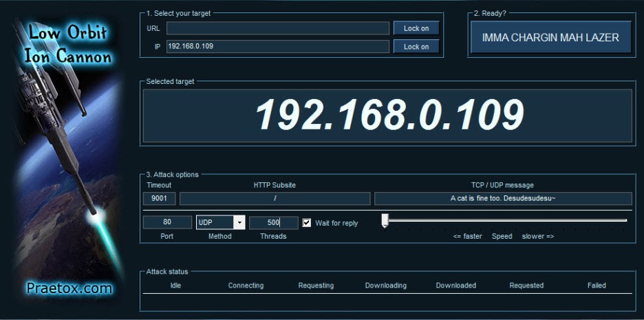Click the Low Orbit Ion Cannon logo
The height and width of the screenshot is (320, 644).
(x=67, y=44)
